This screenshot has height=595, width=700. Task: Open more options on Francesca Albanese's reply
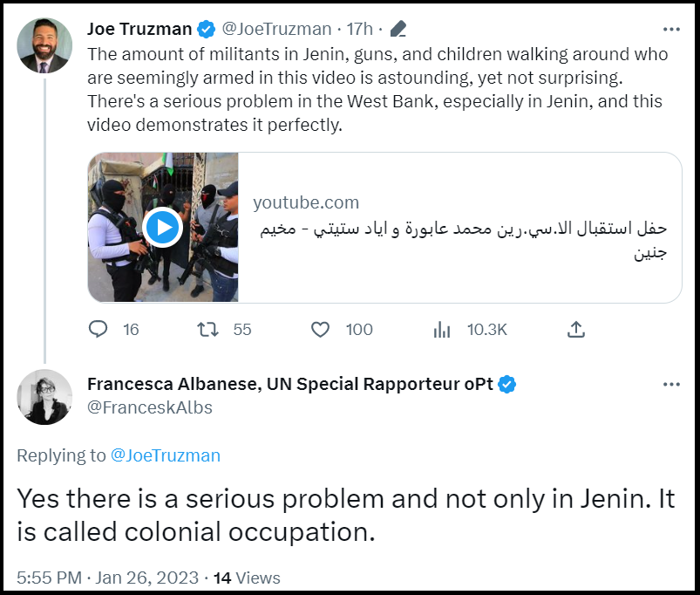pyautogui.click(x=671, y=385)
